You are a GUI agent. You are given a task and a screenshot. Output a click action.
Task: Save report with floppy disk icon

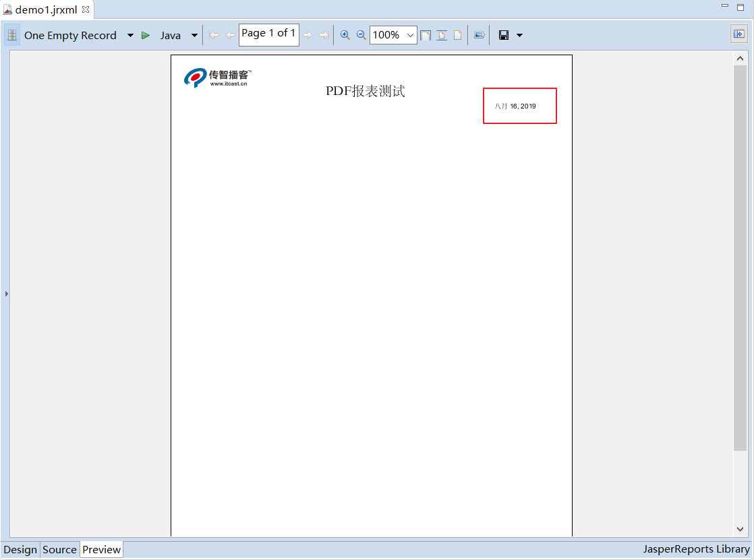504,35
